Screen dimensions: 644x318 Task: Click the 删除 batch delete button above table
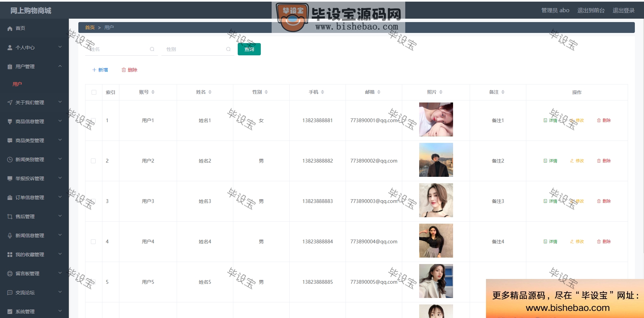(130, 70)
